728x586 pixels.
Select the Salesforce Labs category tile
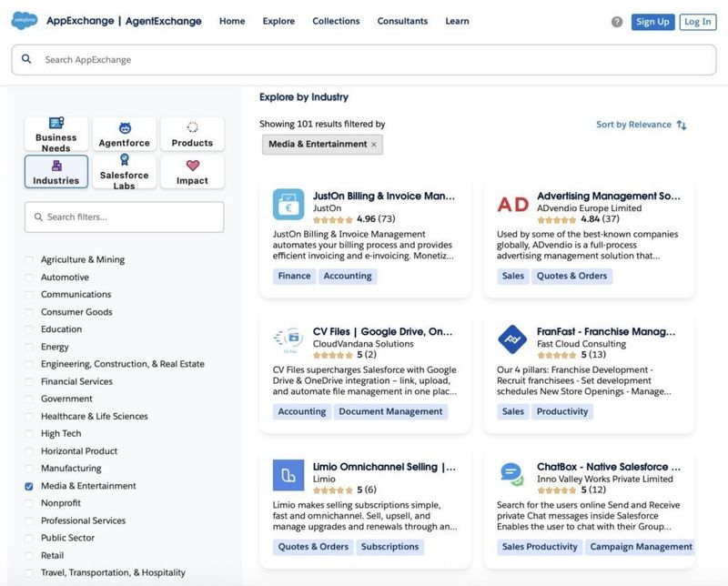click(x=125, y=172)
